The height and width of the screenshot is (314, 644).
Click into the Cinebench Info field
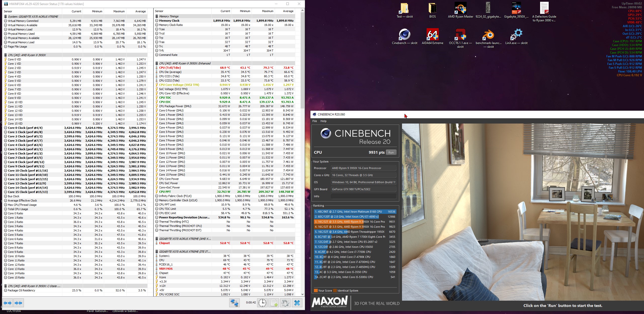[x=364, y=196]
